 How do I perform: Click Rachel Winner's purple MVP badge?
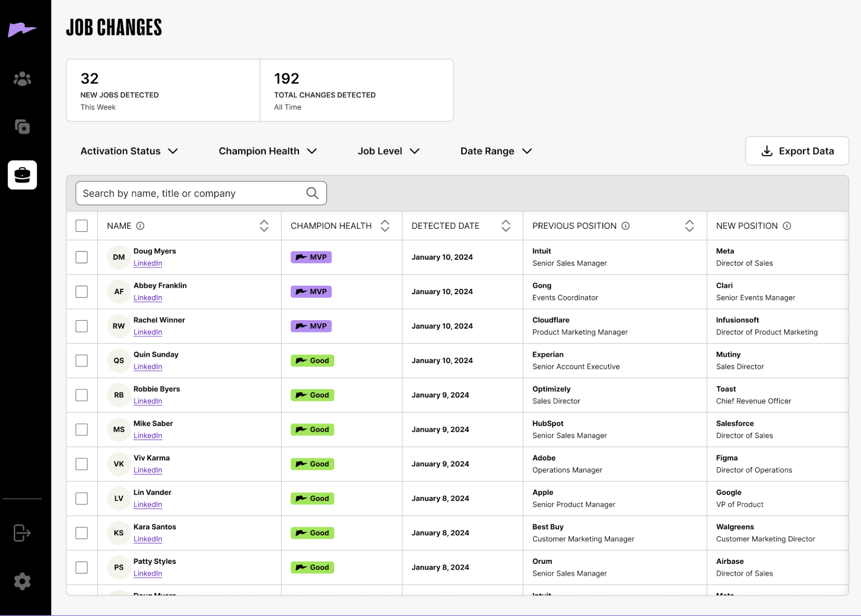311,326
